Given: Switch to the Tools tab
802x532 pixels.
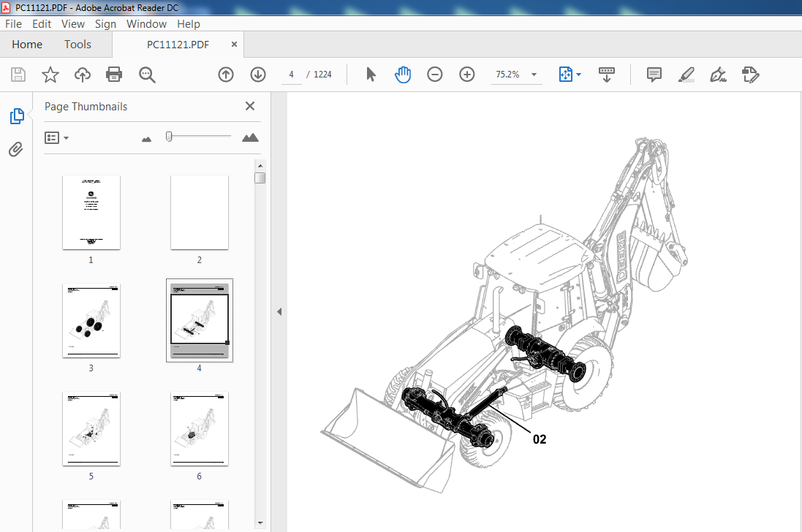Looking at the screenshot, I should 77,45.
